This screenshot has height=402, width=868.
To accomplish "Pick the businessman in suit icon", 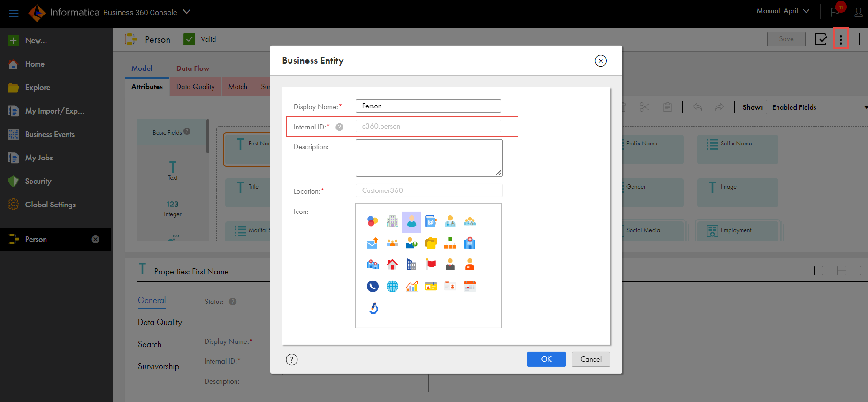I will click(x=450, y=265).
